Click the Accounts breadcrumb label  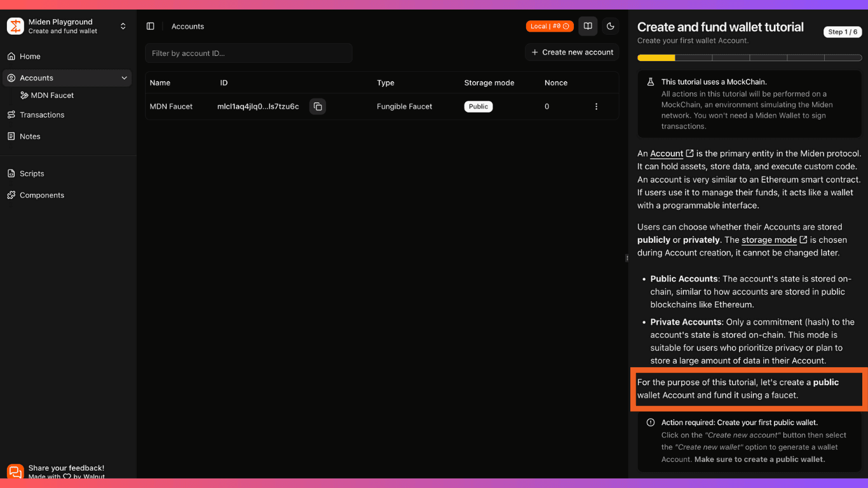pyautogui.click(x=187, y=27)
